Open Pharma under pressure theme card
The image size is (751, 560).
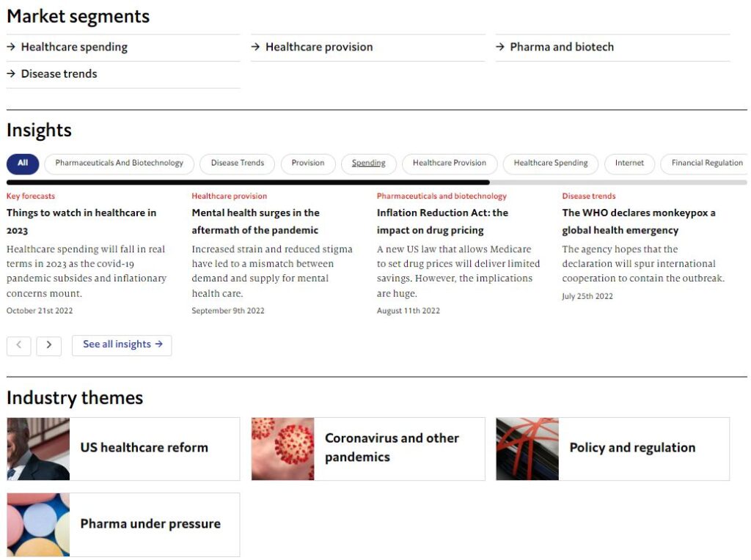[150, 524]
